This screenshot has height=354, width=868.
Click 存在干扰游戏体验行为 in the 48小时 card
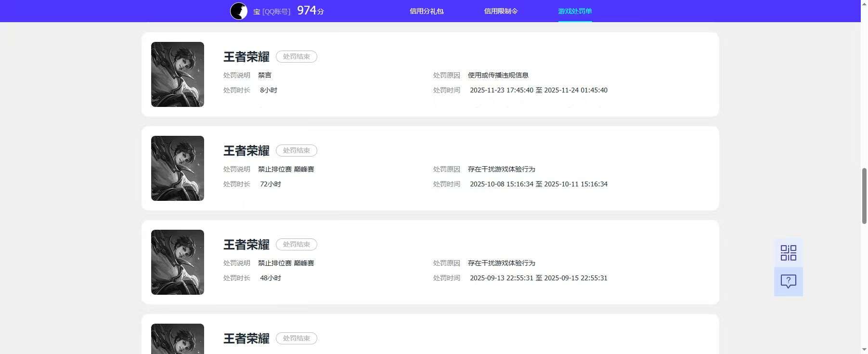point(502,263)
